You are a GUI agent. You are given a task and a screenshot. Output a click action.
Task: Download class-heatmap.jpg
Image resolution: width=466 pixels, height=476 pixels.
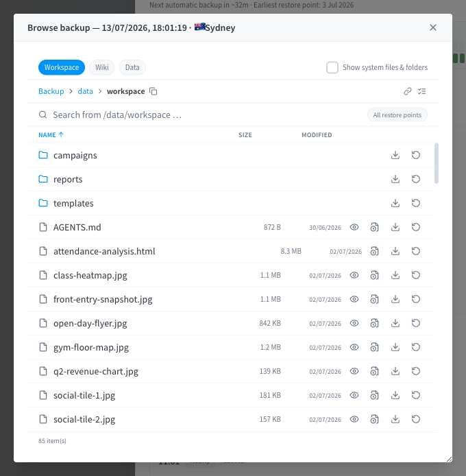[395, 275]
